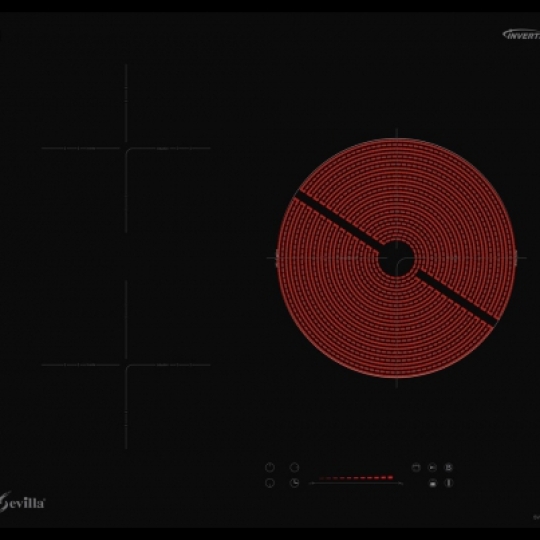Tap the dark center of the red burner
Screen dimensions: 540x540
[396, 258]
